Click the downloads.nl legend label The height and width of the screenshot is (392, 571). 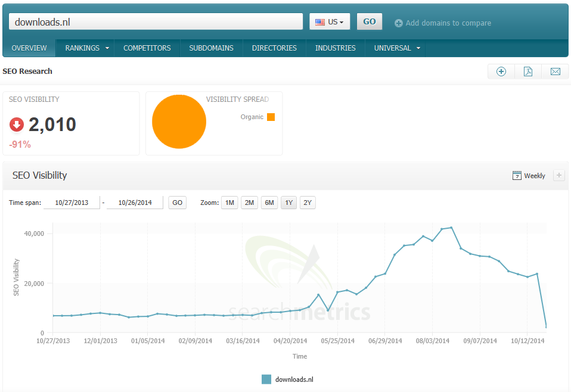(294, 379)
